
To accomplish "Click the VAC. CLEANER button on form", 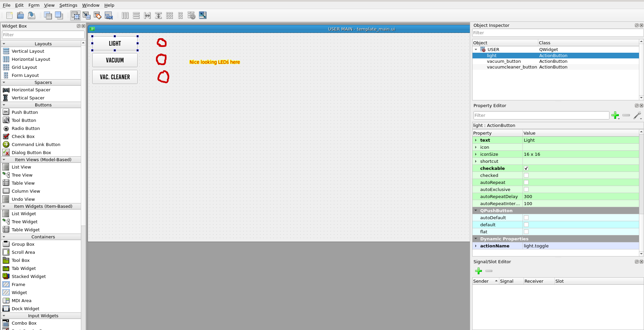I will [115, 77].
